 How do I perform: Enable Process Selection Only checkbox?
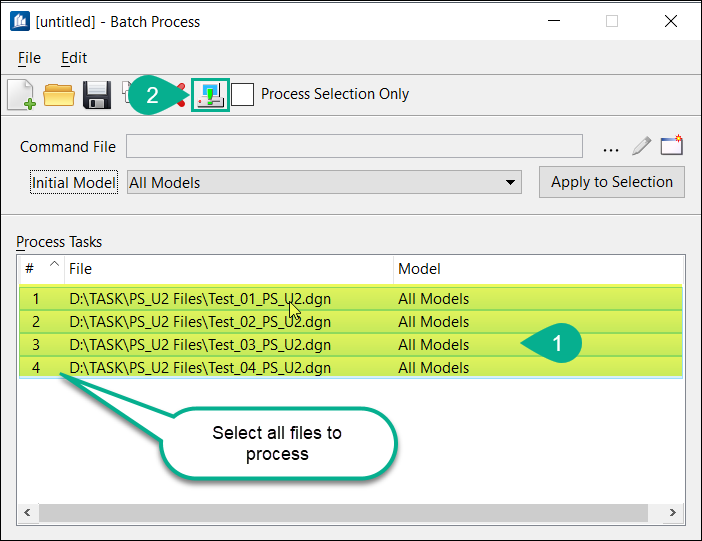click(x=243, y=94)
